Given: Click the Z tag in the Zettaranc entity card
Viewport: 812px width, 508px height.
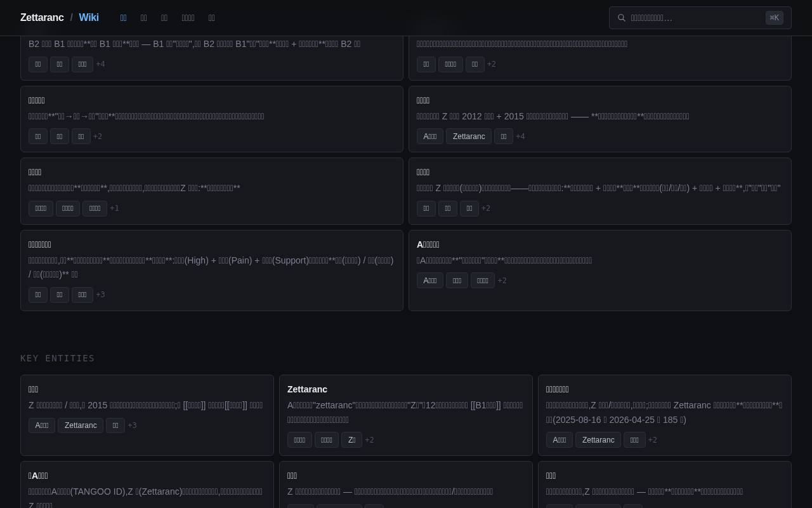Looking at the screenshot, I should click(x=351, y=440).
